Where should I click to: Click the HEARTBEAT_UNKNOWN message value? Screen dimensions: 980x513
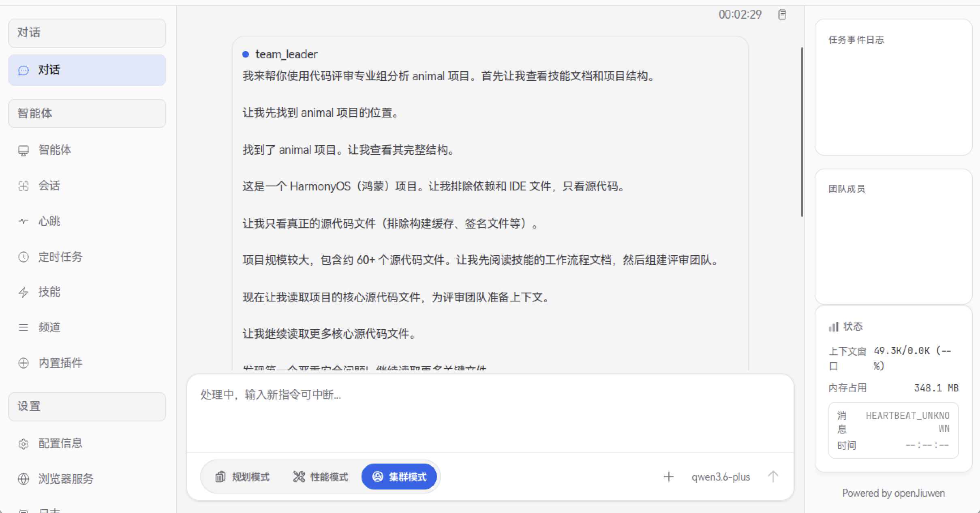[x=908, y=422]
